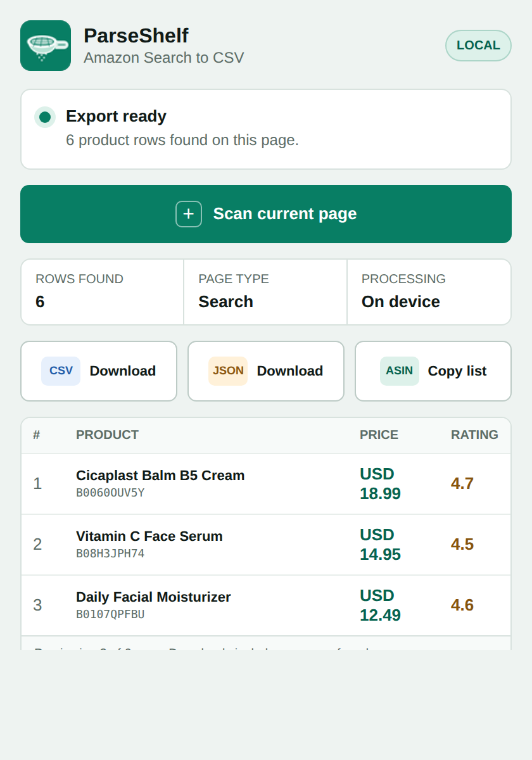Click the 6 product rows found message
The width and height of the screenshot is (532, 760).
click(182, 140)
